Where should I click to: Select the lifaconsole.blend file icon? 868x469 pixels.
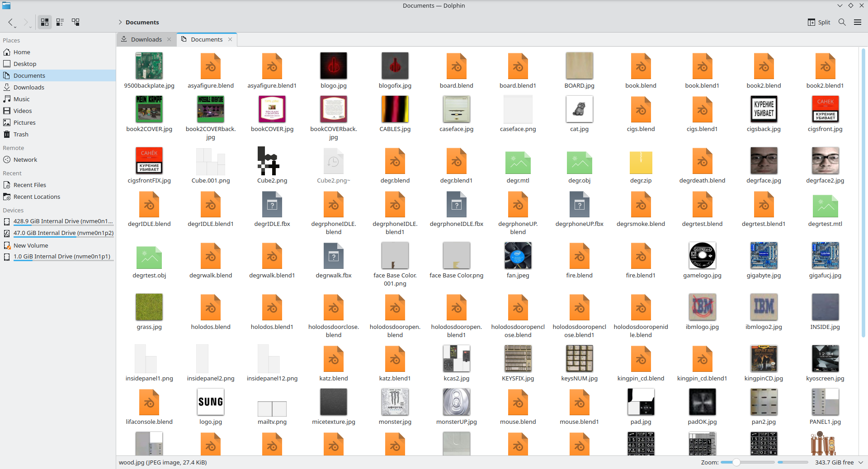[149, 402]
